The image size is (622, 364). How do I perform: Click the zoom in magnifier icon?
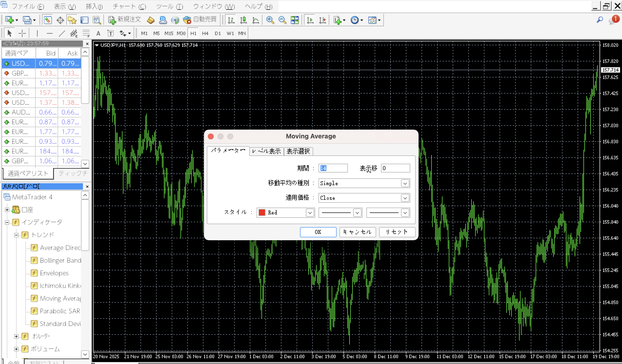coord(270,20)
